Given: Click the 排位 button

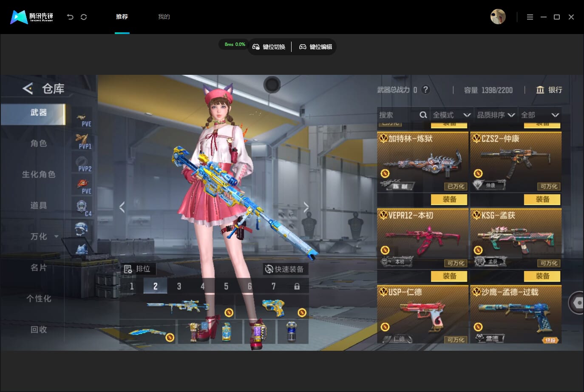Looking at the screenshot, I should [137, 269].
